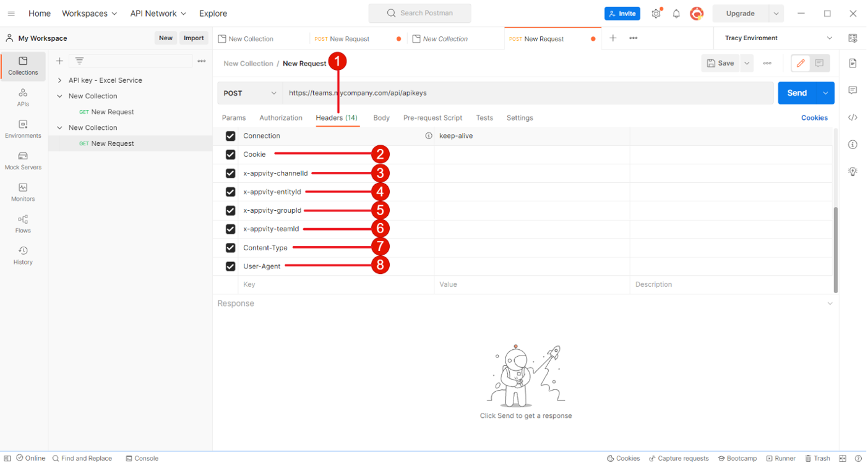The image size is (868, 463).
Task: Open the Monitors sidebar panel
Action: tap(23, 192)
